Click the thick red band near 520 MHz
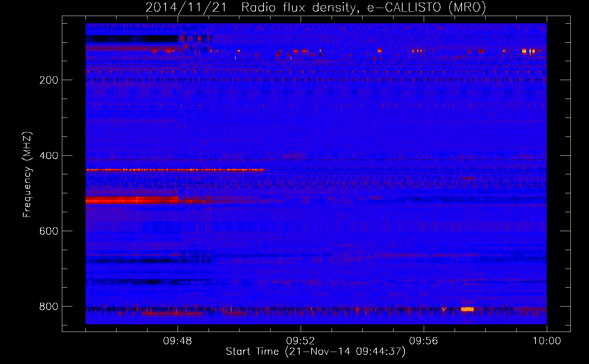Screen dimensions: 589x364 pos(132,200)
